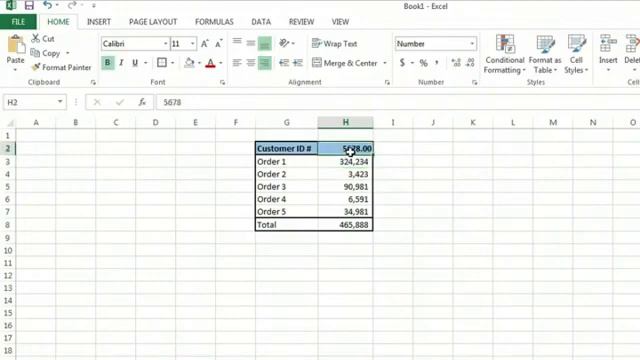Switch to the PAGE LAYOUT tab
Image resolution: width=640 pixels, height=360 pixels.
(x=153, y=22)
